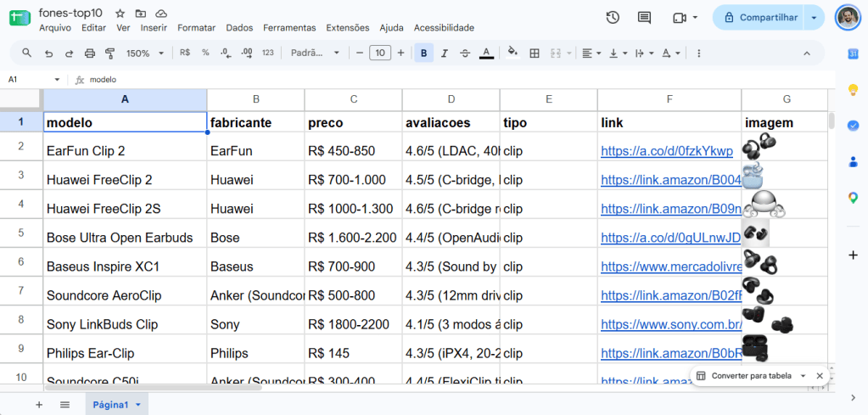The image size is (868, 415).
Task: Undo the last action
Action: pos(48,53)
